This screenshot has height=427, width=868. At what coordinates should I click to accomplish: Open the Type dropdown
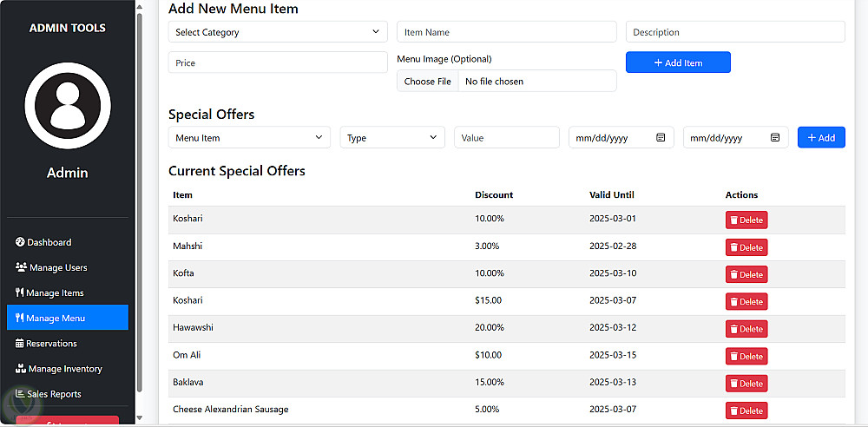point(392,138)
